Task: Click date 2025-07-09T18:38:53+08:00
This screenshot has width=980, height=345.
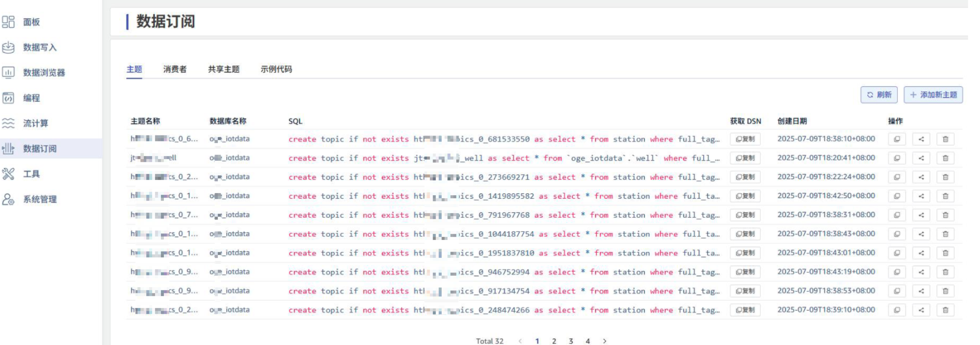Action: pos(826,290)
